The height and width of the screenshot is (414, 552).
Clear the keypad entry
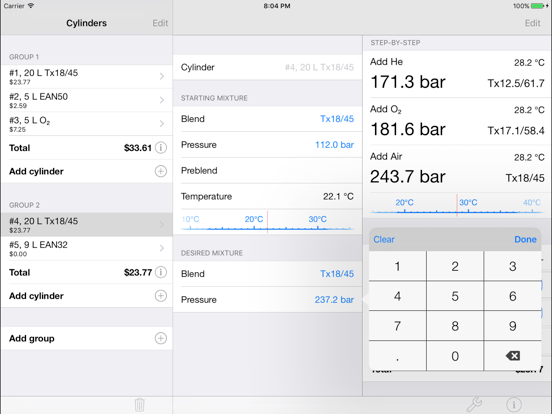(x=384, y=239)
